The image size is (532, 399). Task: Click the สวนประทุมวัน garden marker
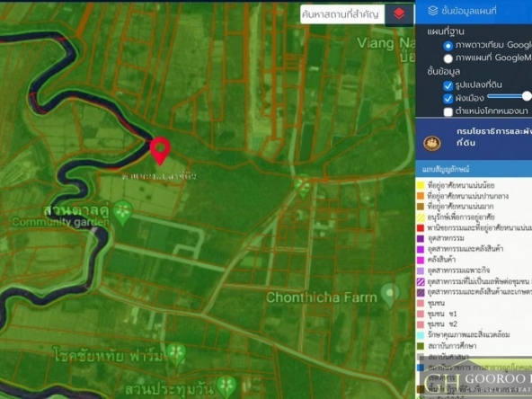[226, 386]
